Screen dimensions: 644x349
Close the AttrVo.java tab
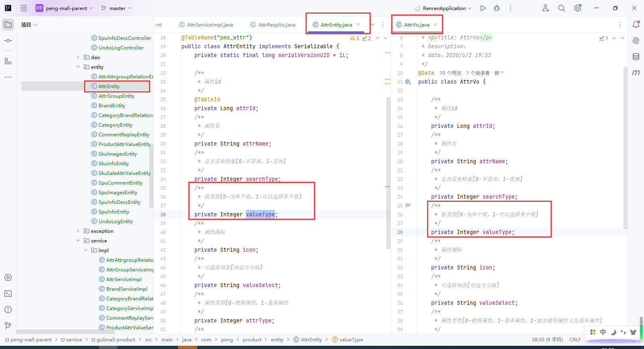coord(436,25)
